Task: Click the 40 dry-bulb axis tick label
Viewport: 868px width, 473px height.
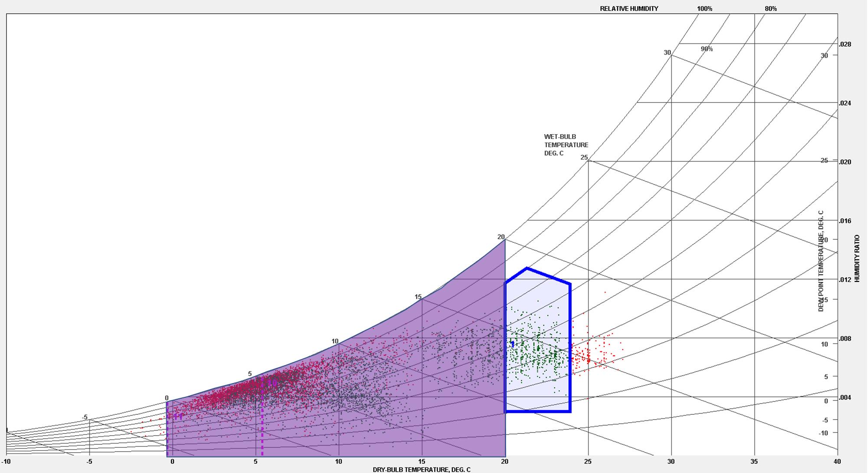Action: coord(837,462)
